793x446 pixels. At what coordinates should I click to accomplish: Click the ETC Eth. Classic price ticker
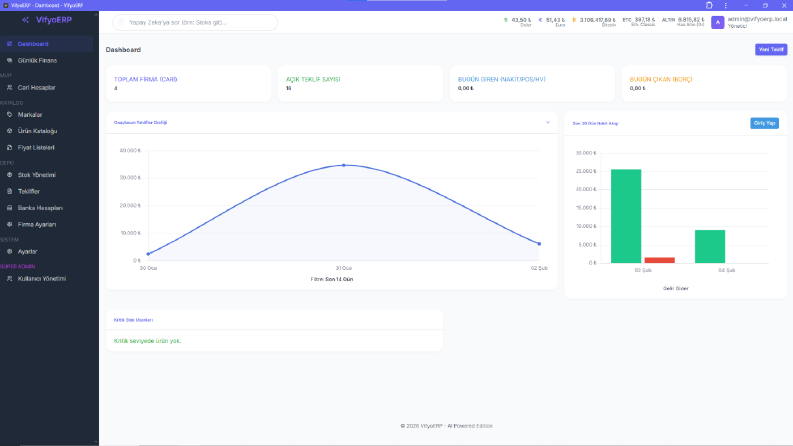pyautogui.click(x=639, y=22)
